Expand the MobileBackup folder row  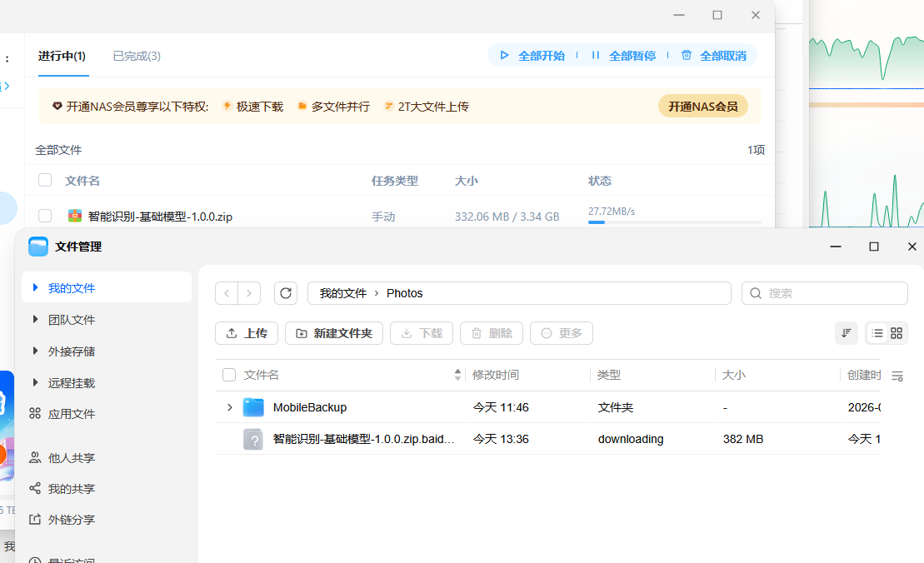pyautogui.click(x=230, y=407)
